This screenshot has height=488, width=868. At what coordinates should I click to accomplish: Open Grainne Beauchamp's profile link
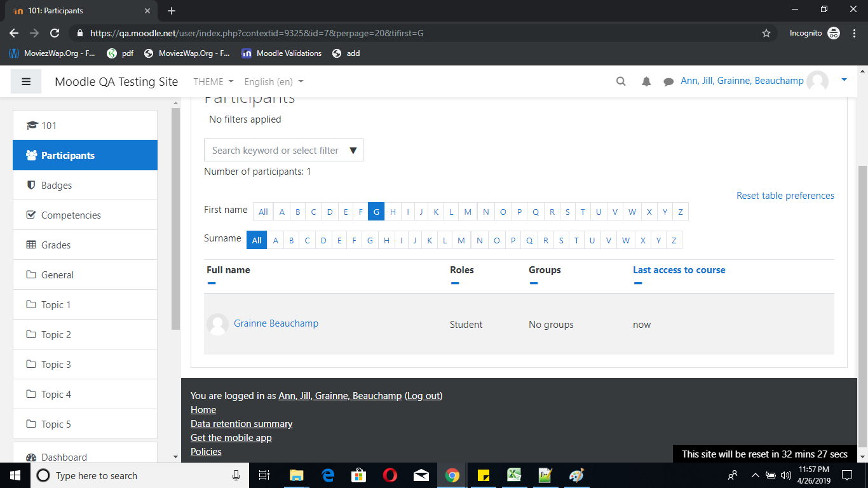pos(276,323)
